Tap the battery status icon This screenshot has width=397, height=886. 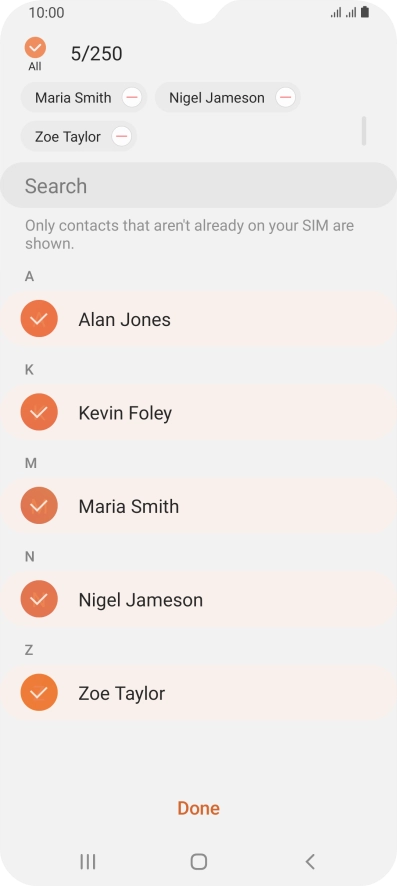click(365, 12)
